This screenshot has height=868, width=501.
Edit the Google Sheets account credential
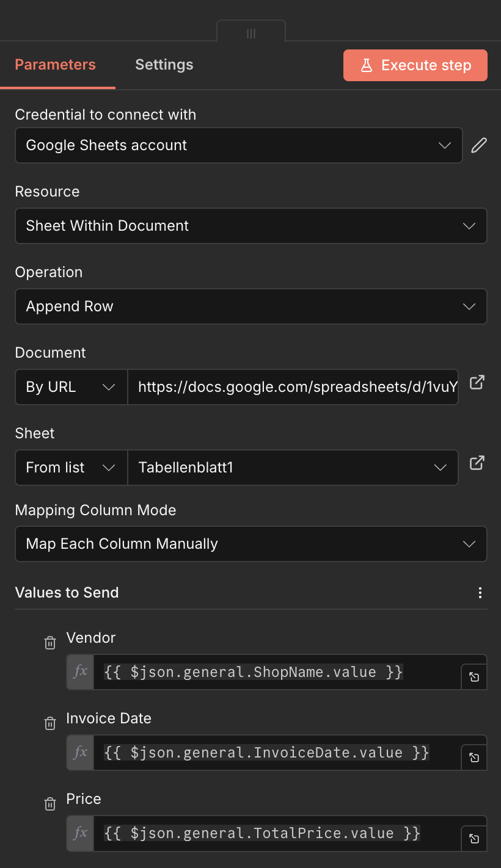[479, 145]
